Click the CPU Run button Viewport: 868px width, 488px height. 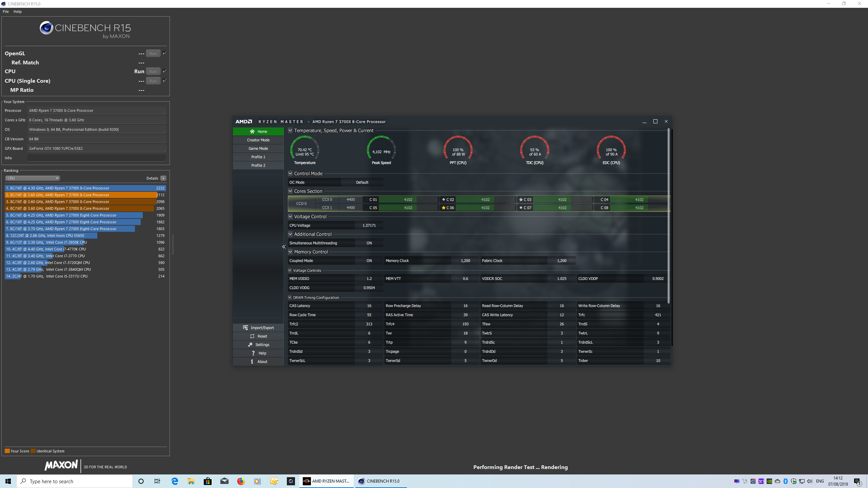tap(153, 72)
